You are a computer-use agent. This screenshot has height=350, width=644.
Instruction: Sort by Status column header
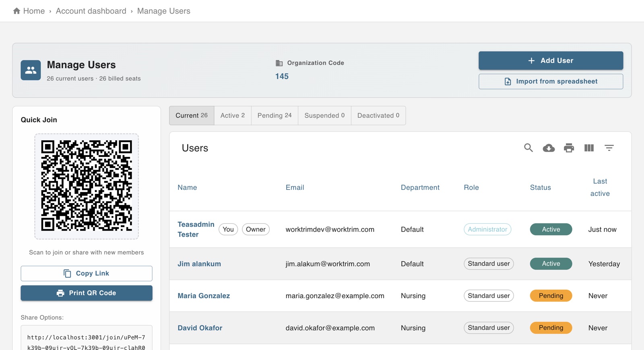pos(540,187)
